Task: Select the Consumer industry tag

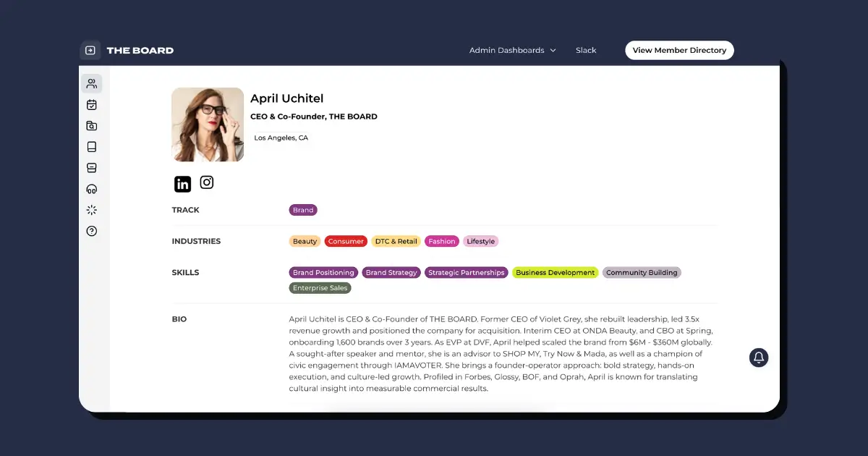Action: point(346,242)
